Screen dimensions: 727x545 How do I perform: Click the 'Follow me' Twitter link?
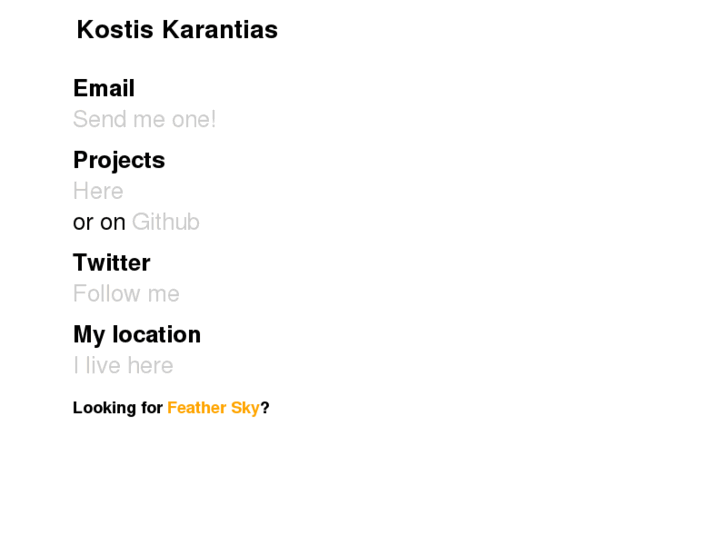[126, 294]
